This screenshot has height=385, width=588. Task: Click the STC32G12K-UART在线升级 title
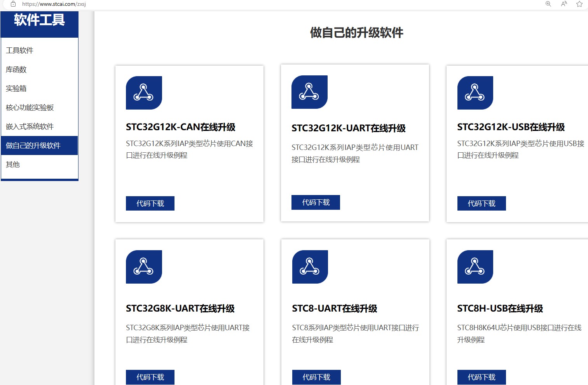pyautogui.click(x=349, y=128)
